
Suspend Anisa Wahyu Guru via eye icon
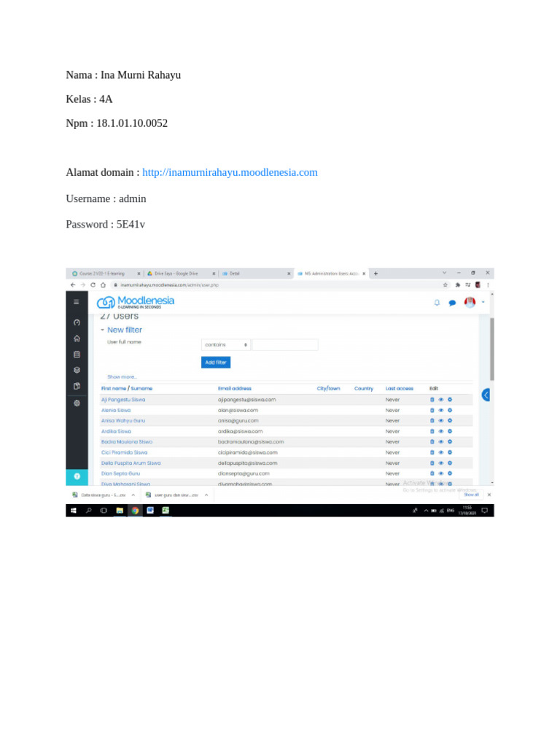tap(441, 421)
